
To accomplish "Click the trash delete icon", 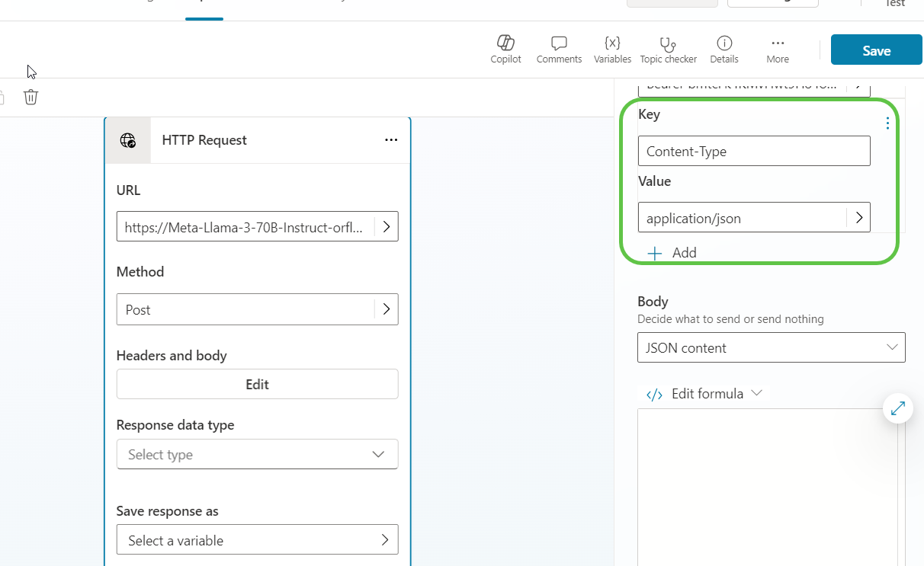I will click(30, 97).
